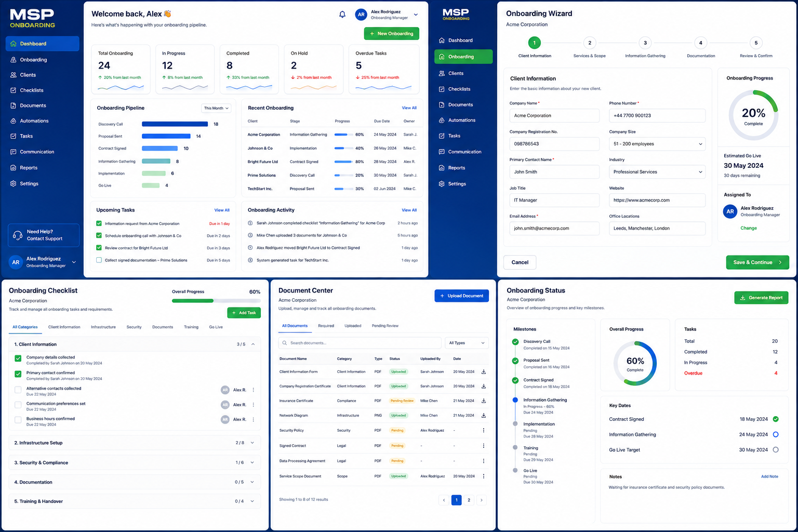The image size is (798, 532).
Task: Click the Clients icon in the wizard sidebar
Action: [x=442, y=73]
